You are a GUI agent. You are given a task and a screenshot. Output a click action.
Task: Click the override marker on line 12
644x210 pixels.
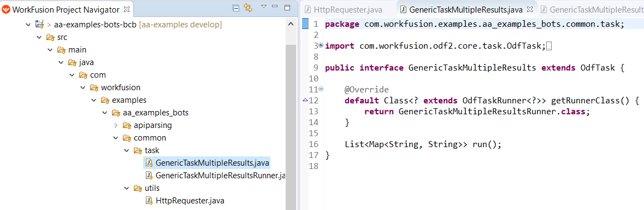[305, 100]
